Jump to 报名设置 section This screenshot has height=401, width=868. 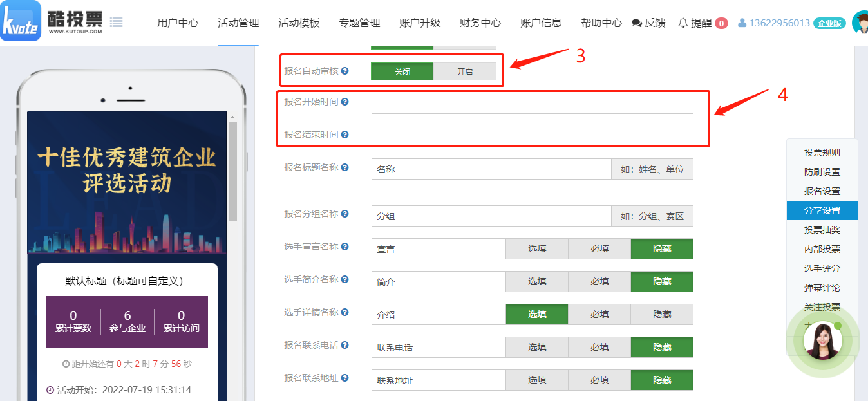822,191
